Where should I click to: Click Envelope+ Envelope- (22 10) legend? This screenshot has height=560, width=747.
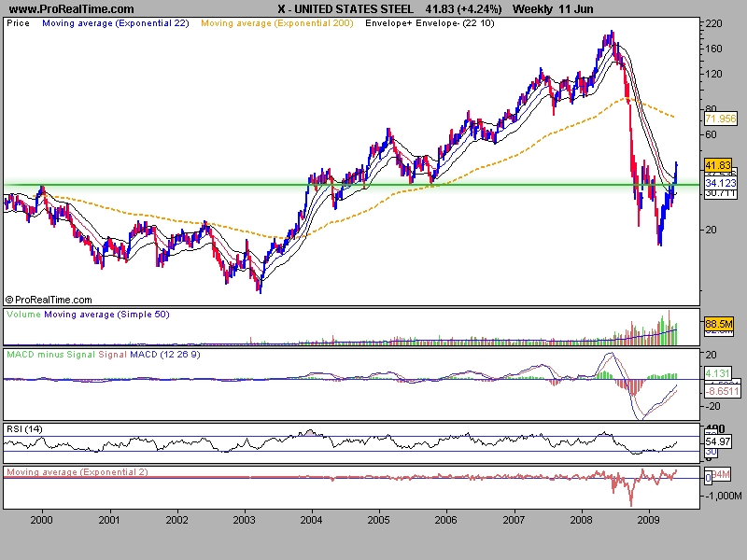pos(430,23)
